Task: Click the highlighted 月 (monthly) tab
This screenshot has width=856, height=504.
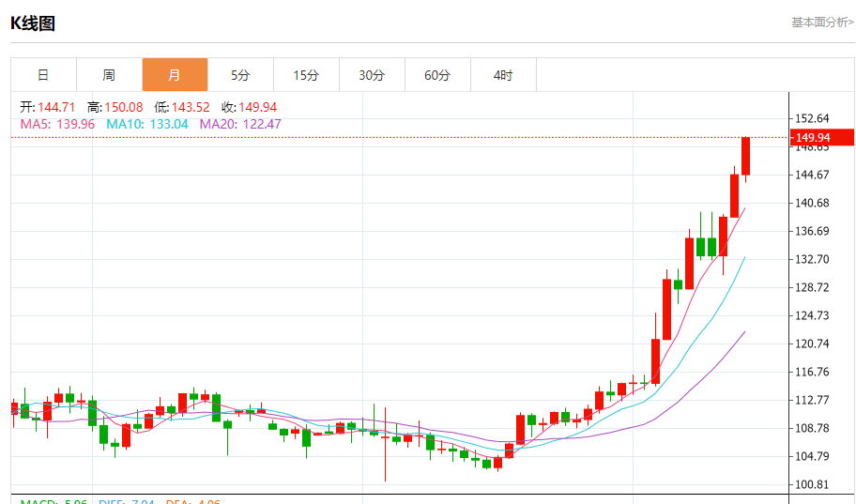Action: (175, 75)
